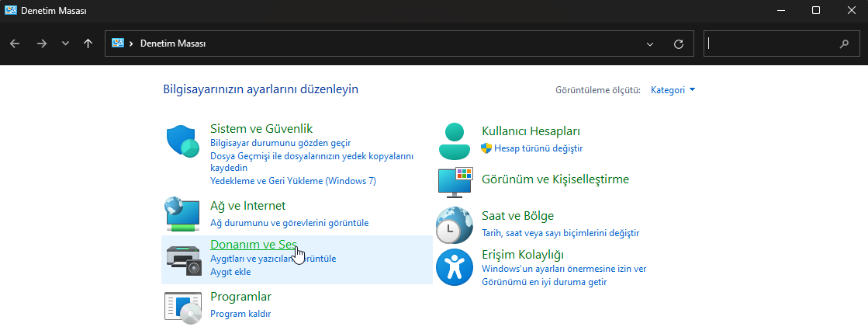The image size is (868, 334).
Task: Open Ağ durumunu ve görevlerini görüntüle
Action: coord(289,223)
